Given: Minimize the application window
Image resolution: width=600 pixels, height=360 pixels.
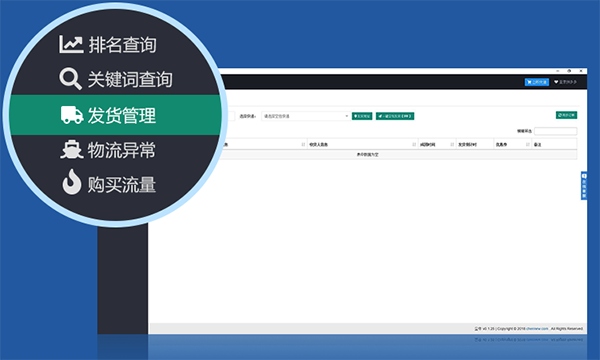Looking at the screenshot, I should click(x=558, y=71).
